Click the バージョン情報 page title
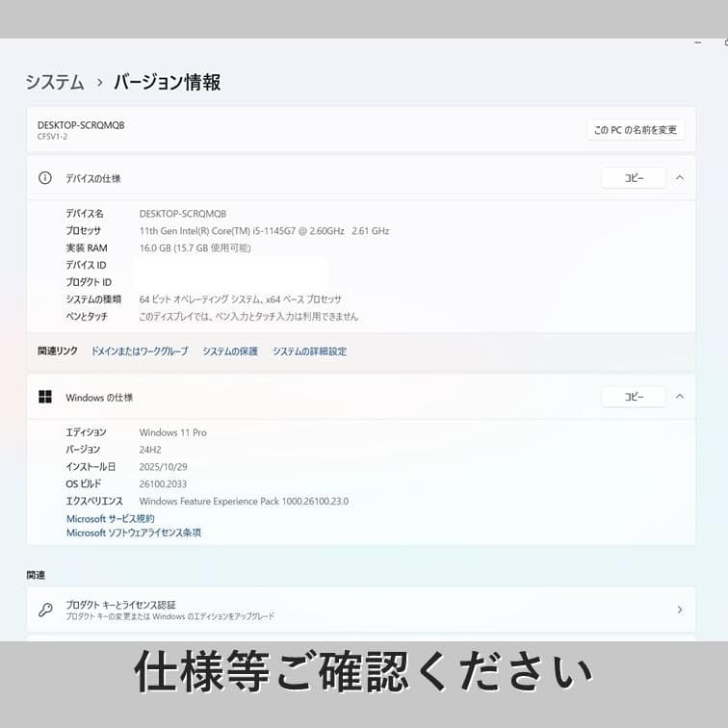Viewport: 728px width, 728px height. click(168, 82)
